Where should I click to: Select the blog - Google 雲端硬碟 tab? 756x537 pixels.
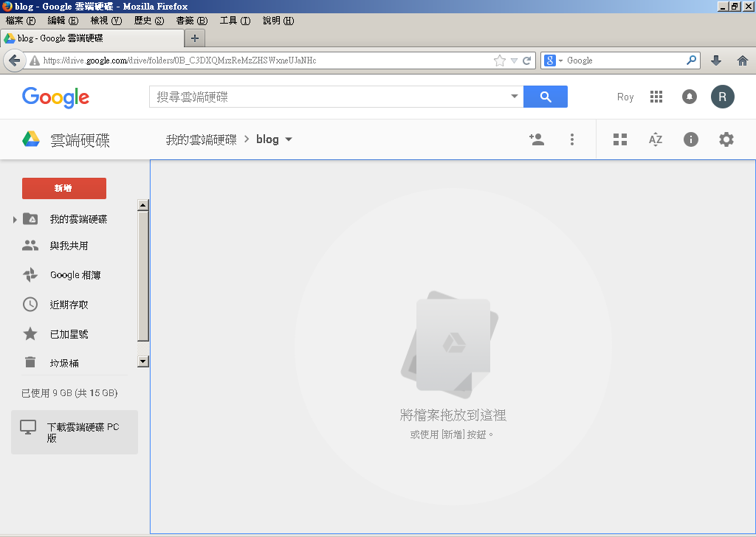tap(92, 38)
